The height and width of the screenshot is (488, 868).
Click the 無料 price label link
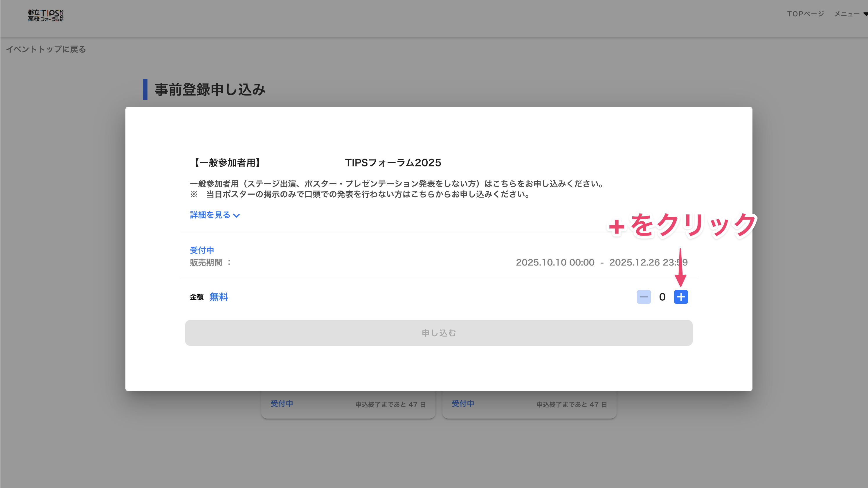click(219, 297)
